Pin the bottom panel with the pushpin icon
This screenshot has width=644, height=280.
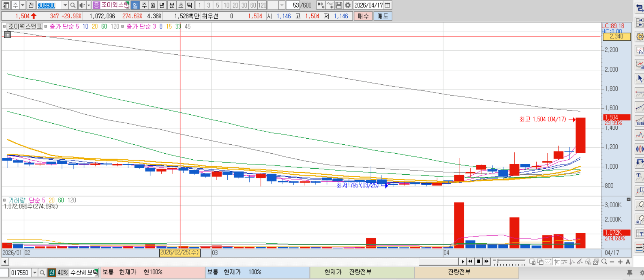coord(630,273)
